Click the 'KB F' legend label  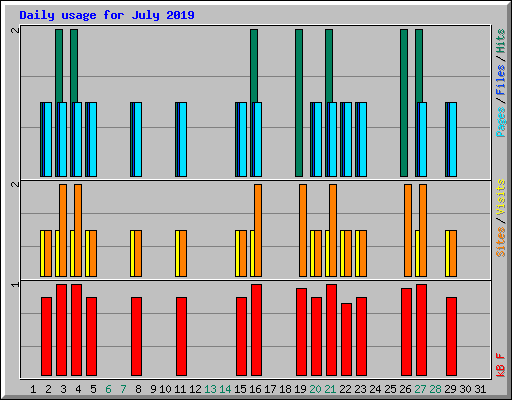click(501, 365)
